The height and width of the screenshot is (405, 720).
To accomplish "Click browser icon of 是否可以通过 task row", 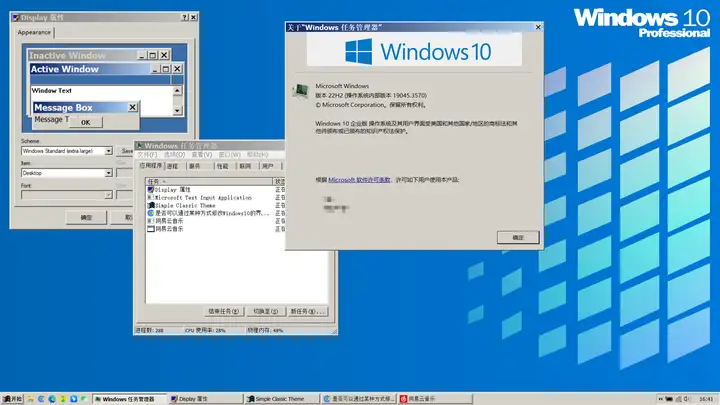I will click(151, 213).
